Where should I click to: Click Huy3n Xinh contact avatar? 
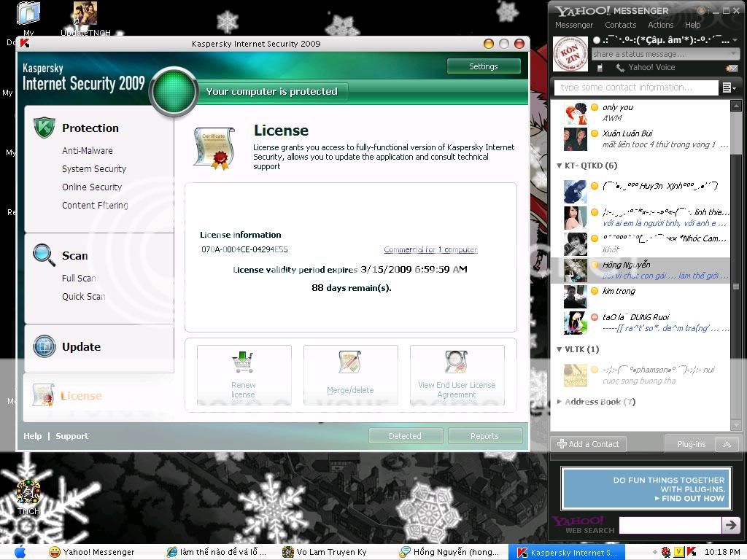pos(575,192)
